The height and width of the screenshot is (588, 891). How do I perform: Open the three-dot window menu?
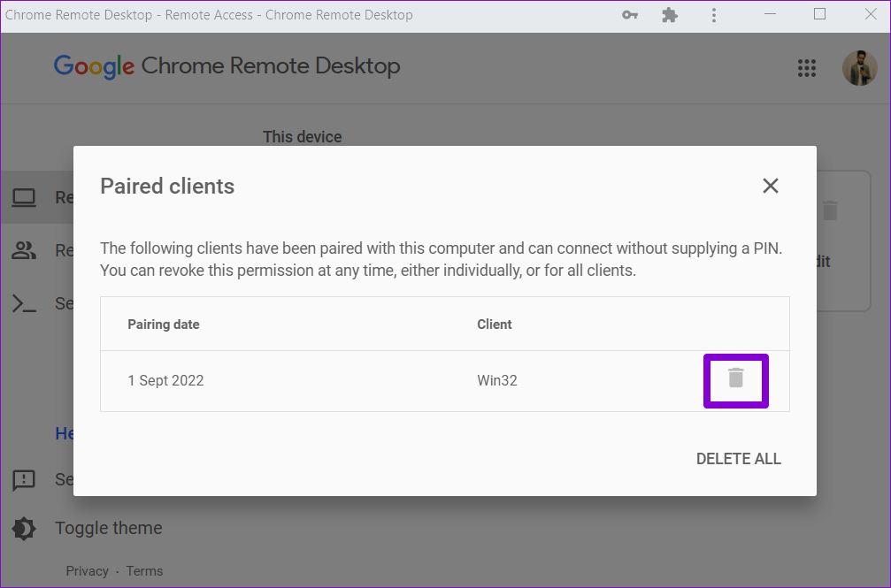[714, 15]
